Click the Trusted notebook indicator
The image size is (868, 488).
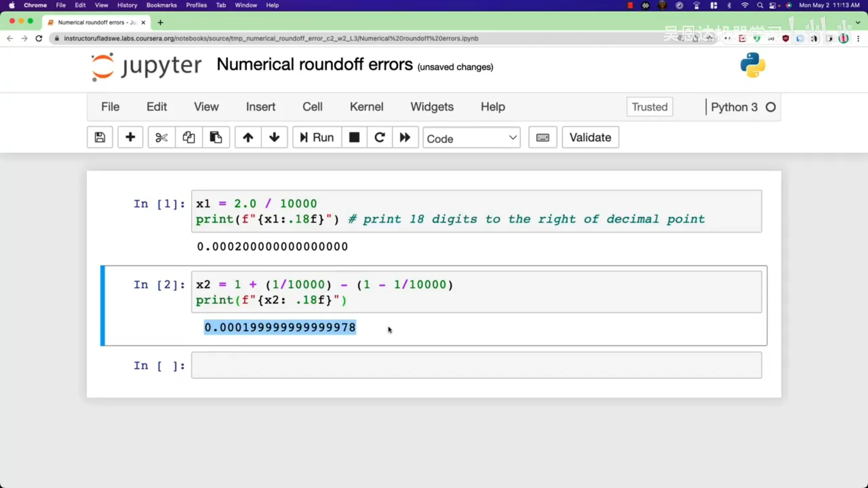pos(650,107)
